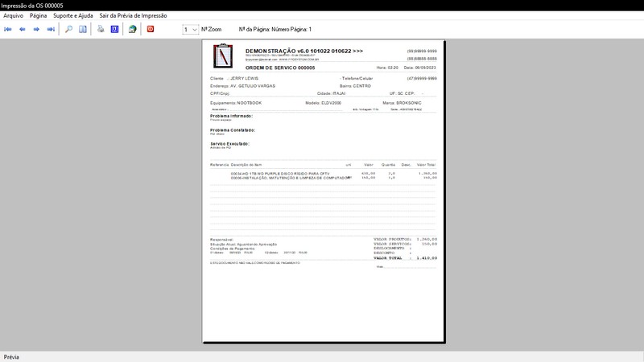
Task: Click the 'INSTALAÇÃO, MATUTENÇÃO' item row
Action: (x=333, y=178)
